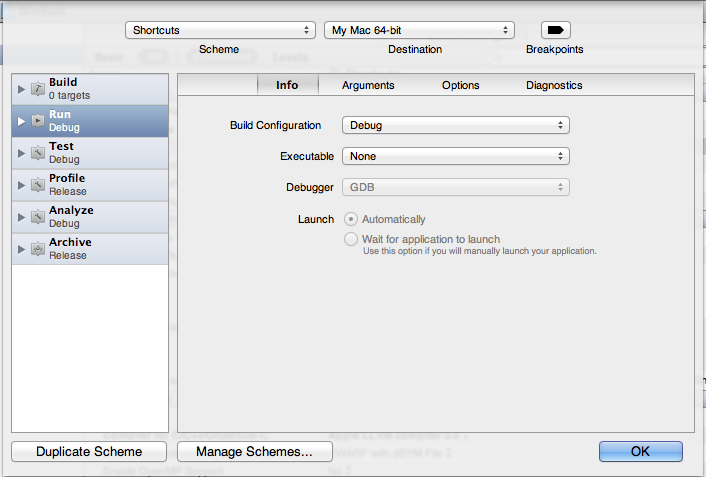The height and width of the screenshot is (477, 706).
Task: Toggle the Breakpoints button
Action: 555,30
